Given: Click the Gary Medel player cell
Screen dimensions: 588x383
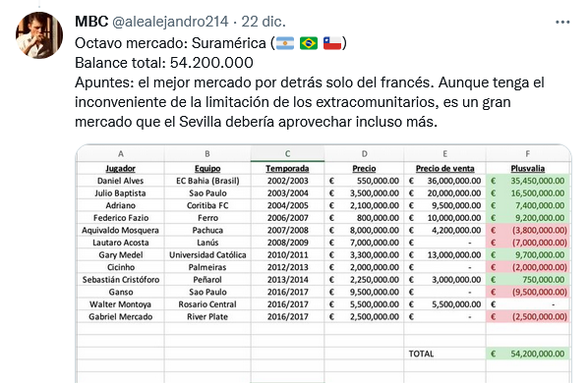Looking at the screenshot, I should point(120,255).
